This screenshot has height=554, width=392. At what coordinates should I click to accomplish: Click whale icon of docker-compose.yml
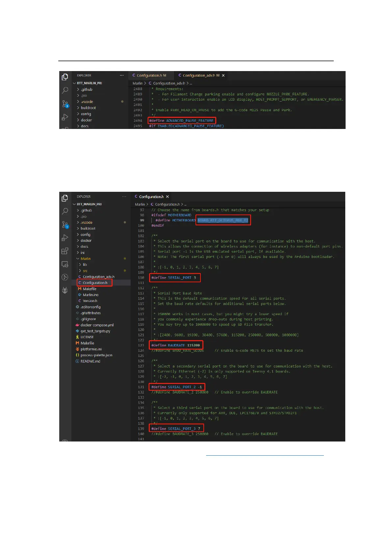coord(77,325)
